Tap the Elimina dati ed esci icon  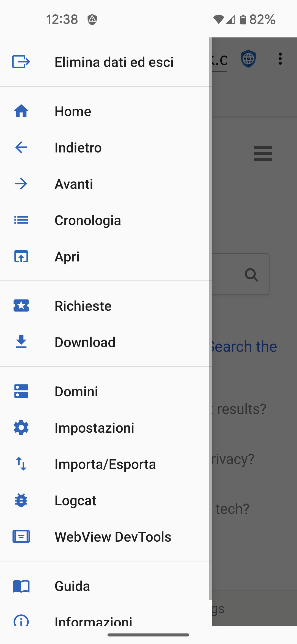click(21, 62)
